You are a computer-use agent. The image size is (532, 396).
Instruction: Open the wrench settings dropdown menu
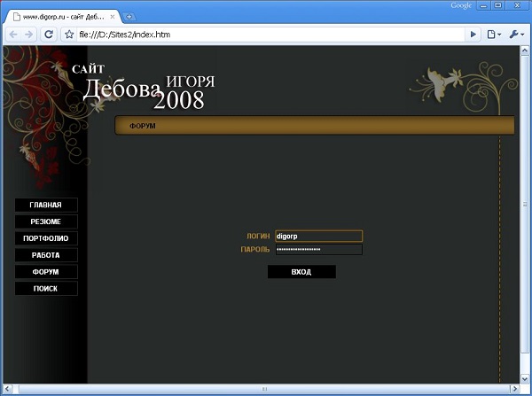coord(516,35)
